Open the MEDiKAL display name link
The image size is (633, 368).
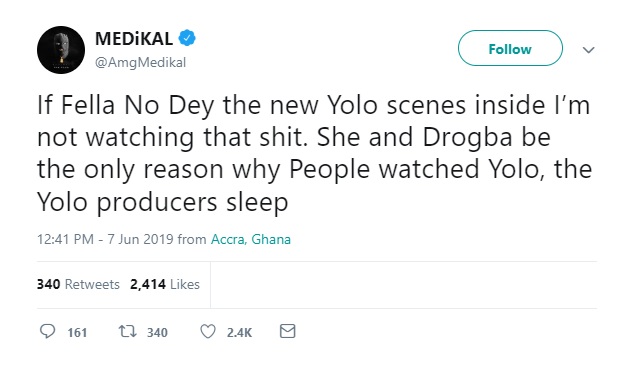click(134, 39)
